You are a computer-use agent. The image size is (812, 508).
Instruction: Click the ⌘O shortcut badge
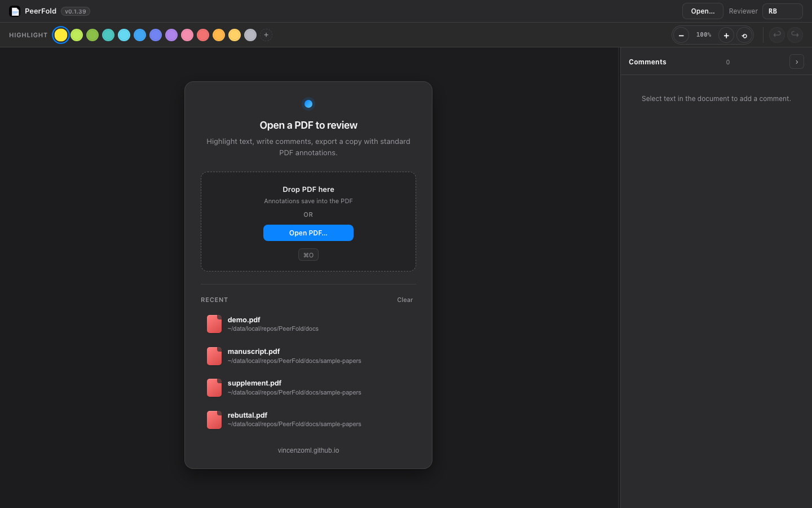coord(308,255)
